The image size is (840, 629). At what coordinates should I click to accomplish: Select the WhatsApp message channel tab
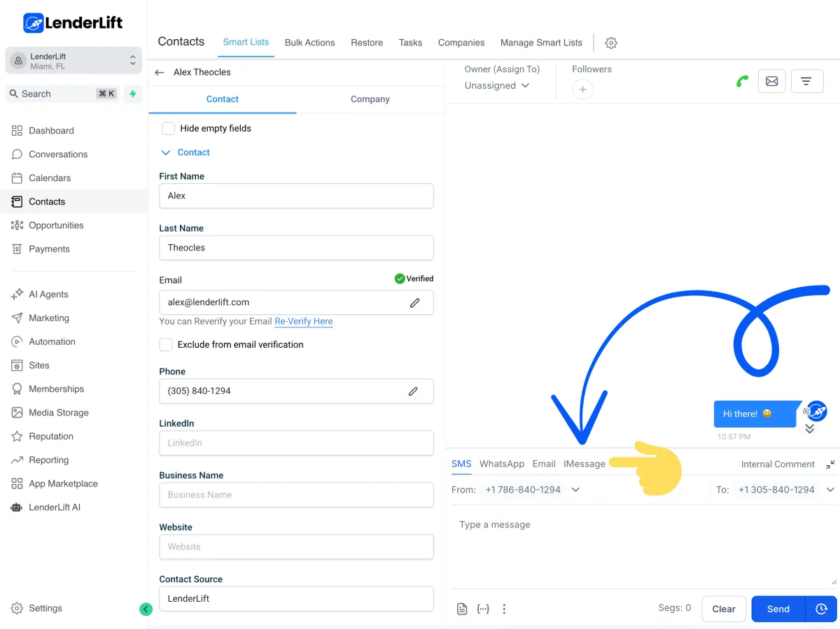click(x=502, y=464)
